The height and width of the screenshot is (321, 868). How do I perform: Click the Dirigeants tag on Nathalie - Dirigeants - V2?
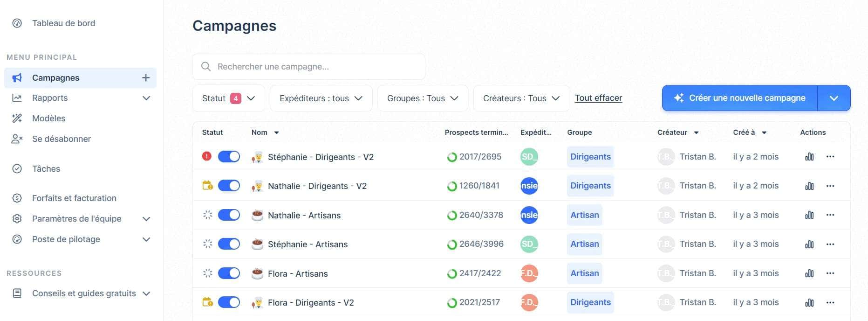(590, 186)
